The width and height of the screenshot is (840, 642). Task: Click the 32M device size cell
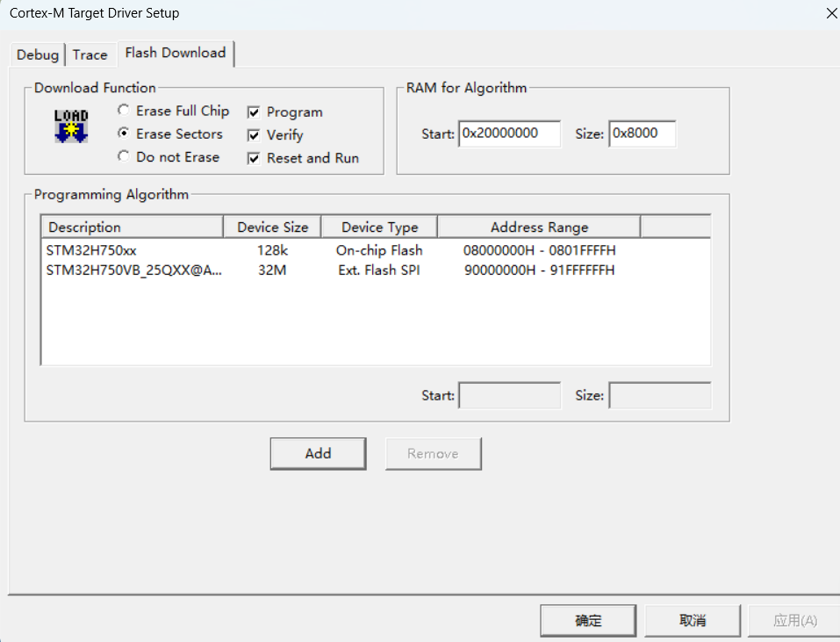272,271
